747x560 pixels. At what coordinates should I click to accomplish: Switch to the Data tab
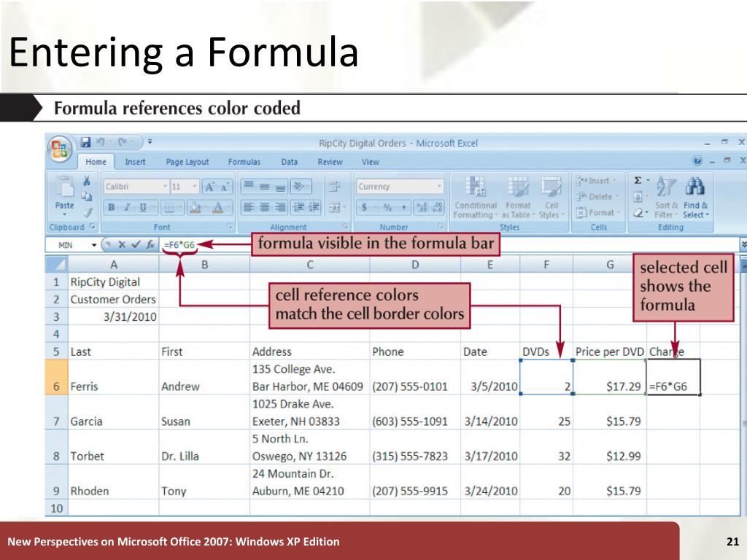pos(289,162)
